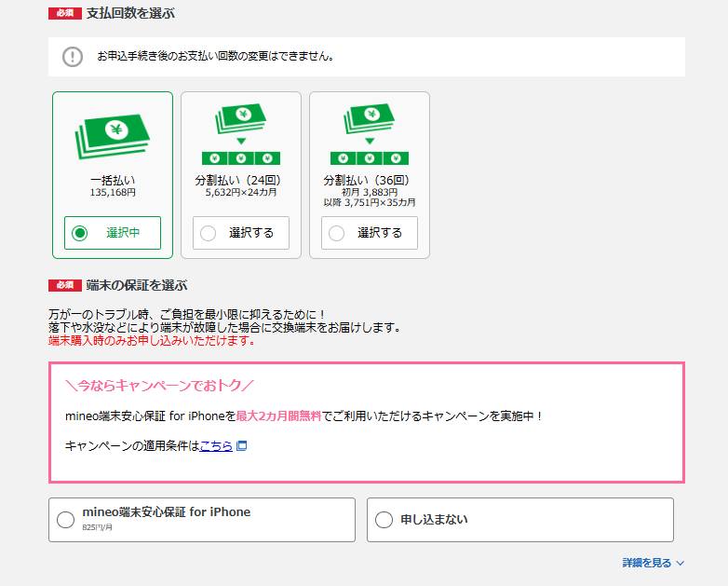This screenshot has height=586, width=728.
Task: Choose 選択する under 分割払い(24回)
Action: [241, 233]
